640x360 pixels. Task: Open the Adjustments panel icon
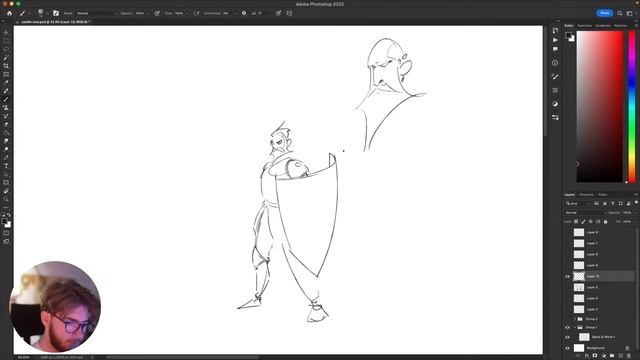pyautogui.click(x=555, y=104)
